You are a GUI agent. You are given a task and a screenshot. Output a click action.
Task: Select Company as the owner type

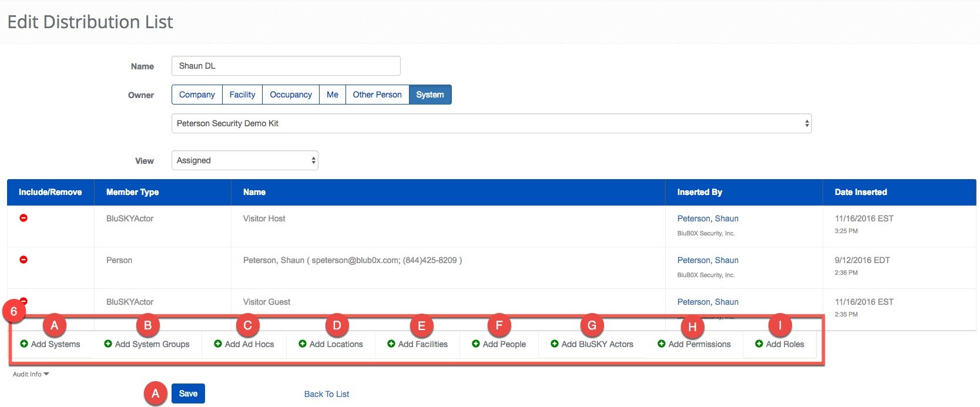197,95
